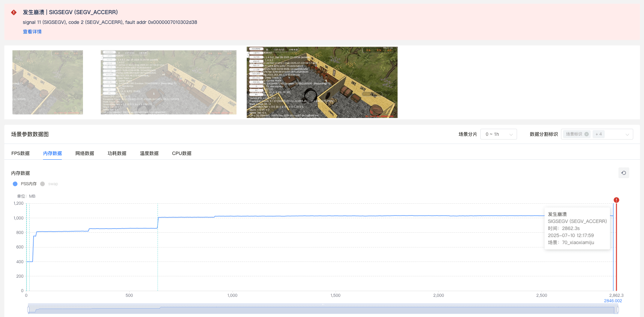Image resolution: width=644 pixels, height=317 pixels.
Task: Open the highlighted crash-time game screenshot
Action: 322,82
